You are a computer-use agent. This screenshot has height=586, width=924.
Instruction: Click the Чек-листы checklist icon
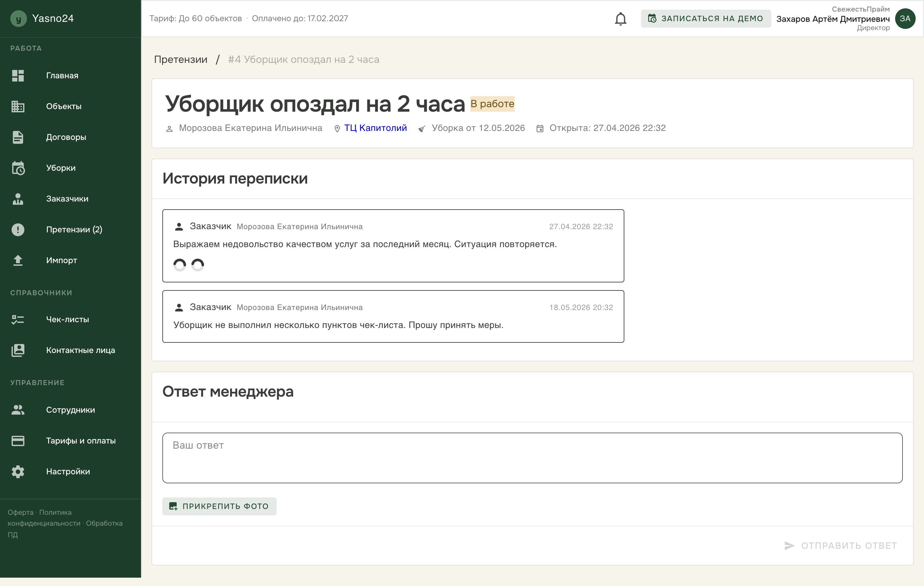(x=18, y=319)
